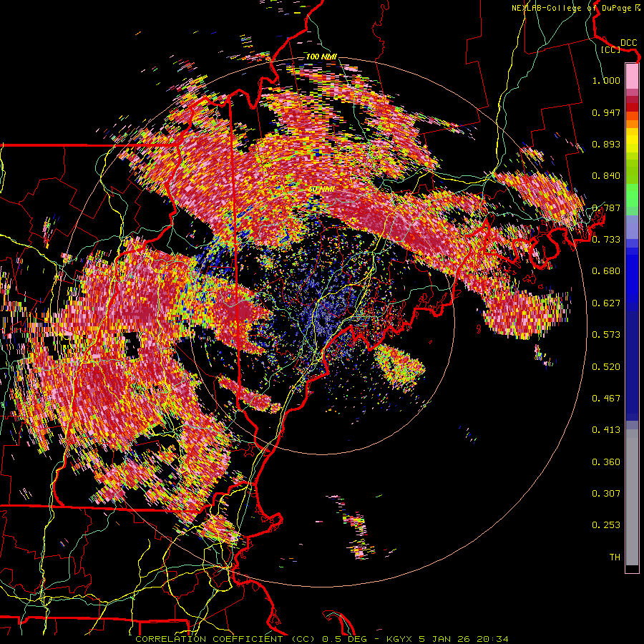Viewport: 644px width, 644px height.
Task: Click the 50 NMI range ring label
Action: [x=321, y=190]
